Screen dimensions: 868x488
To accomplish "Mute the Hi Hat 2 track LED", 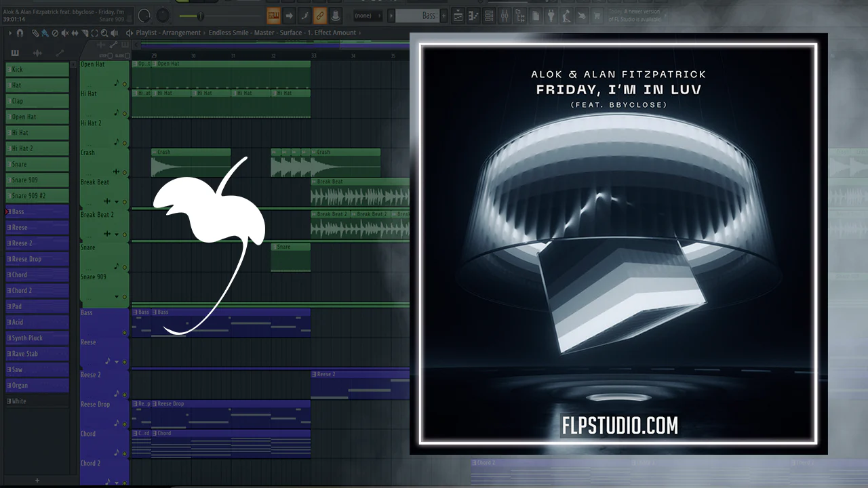I will click(x=124, y=143).
